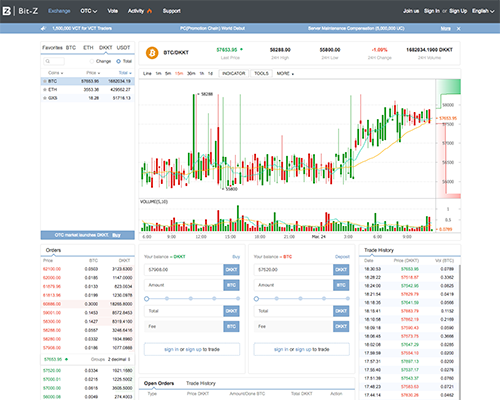Switch to the DKKT market tab
500x400 pixels.
[x=106, y=48]
